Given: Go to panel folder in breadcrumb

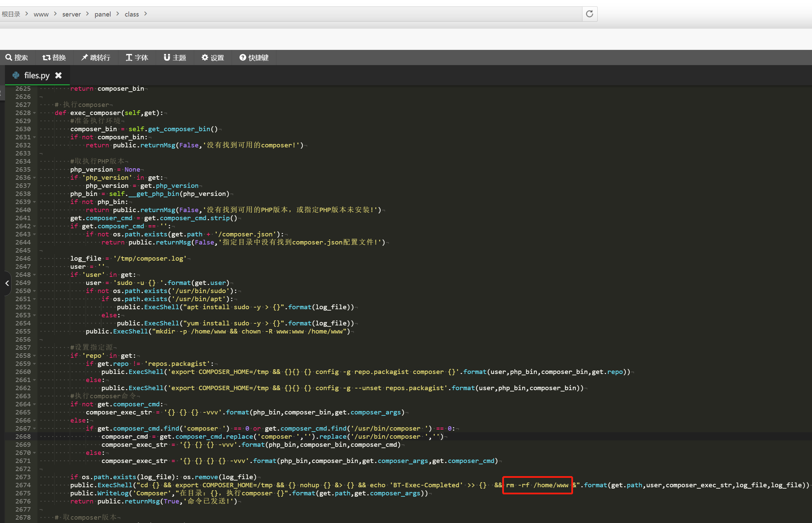Looking at the screenshot, I should click(103, 14).
